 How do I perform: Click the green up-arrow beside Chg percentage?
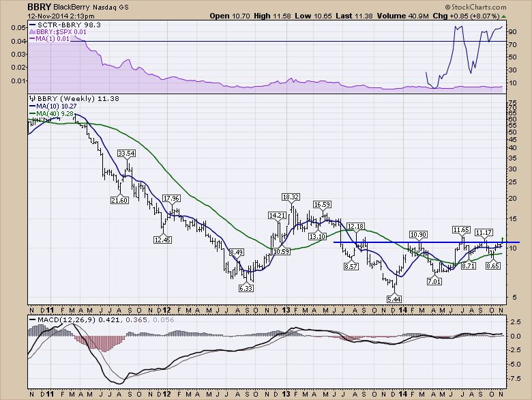coord(504,16)
